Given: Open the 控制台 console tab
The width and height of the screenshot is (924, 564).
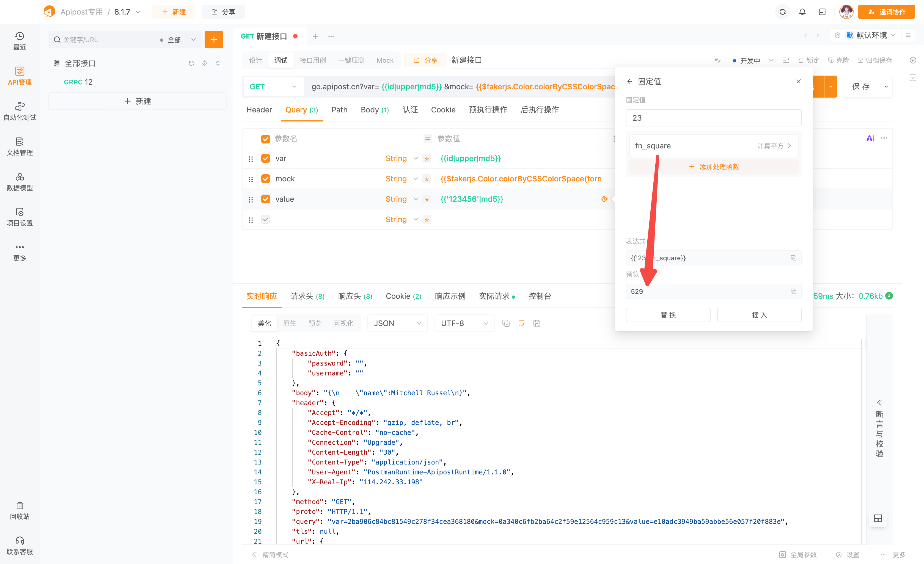Looking at the screenshot, I should point(540,296).
